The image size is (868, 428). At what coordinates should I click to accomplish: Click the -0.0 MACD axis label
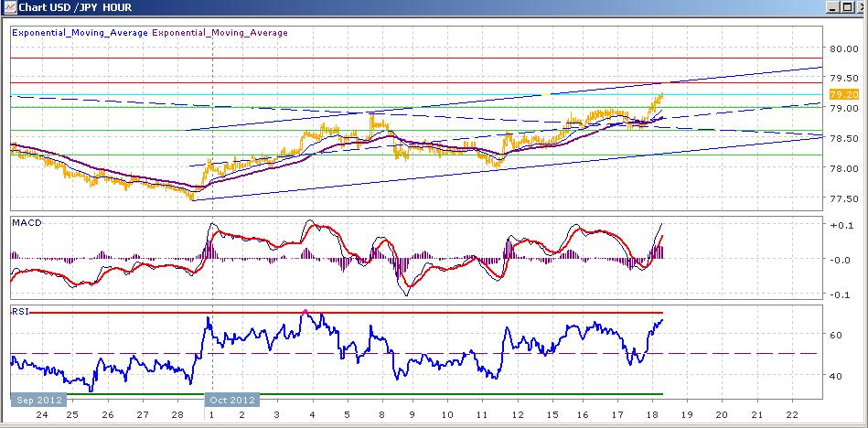tap(840, 260)
